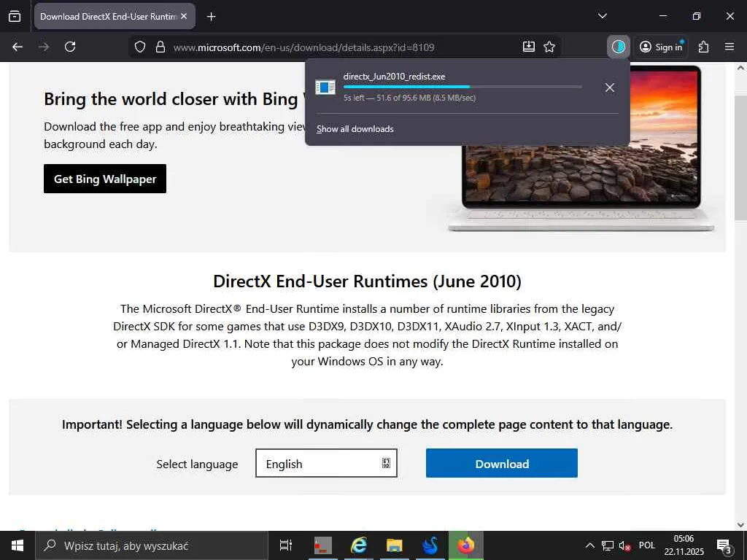Restore down the browser window
Screen dimensions: 747x560
click(697, 16)
